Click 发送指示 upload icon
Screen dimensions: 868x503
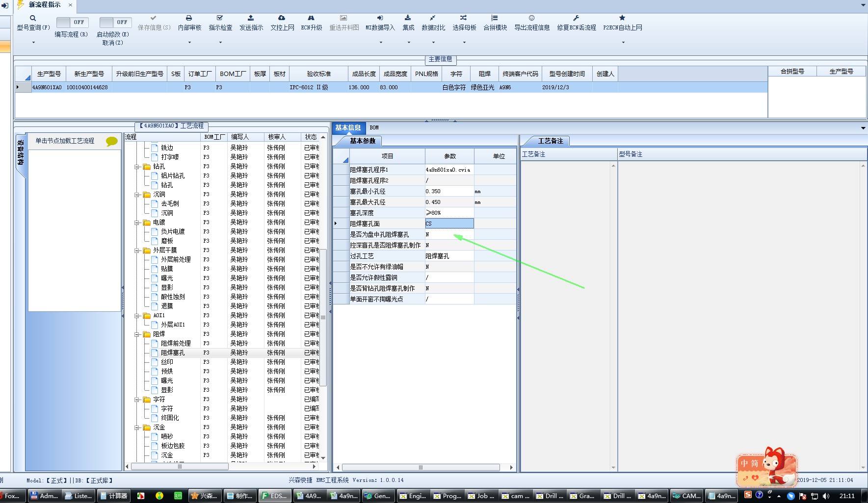[x=251, y=18]
